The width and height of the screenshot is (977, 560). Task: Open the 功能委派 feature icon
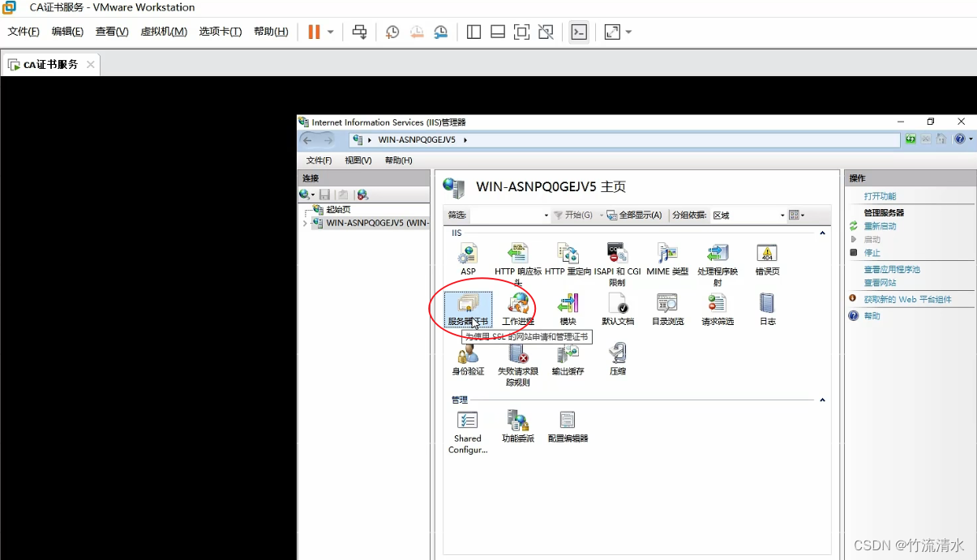pos(517,420)
